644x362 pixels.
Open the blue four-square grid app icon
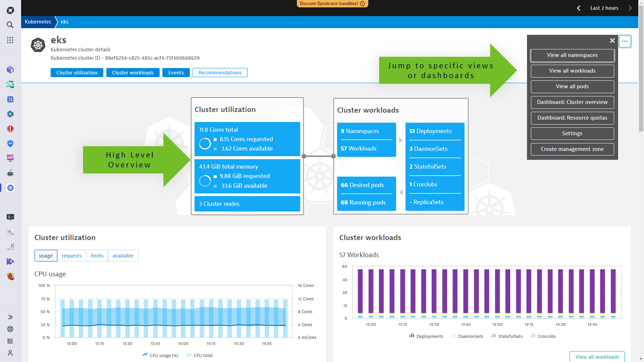point(10,99)
